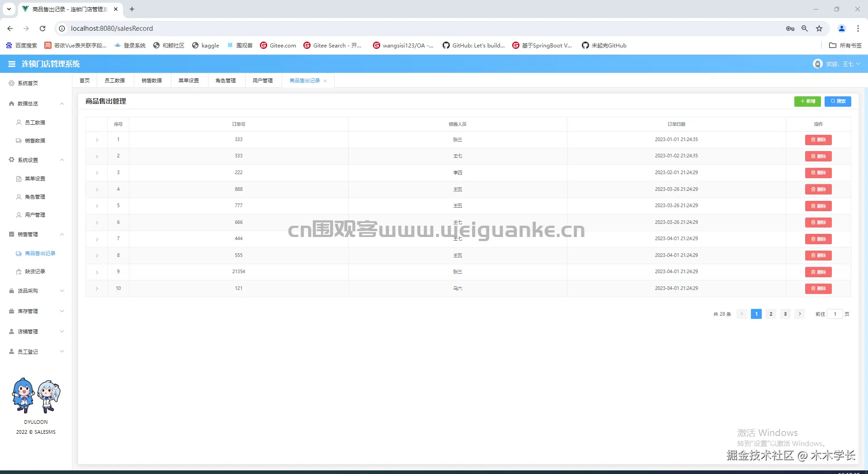Viewport: 868px width, 474px height.
Task: Open the password key icon in address bar
Action: coord(790,28)
